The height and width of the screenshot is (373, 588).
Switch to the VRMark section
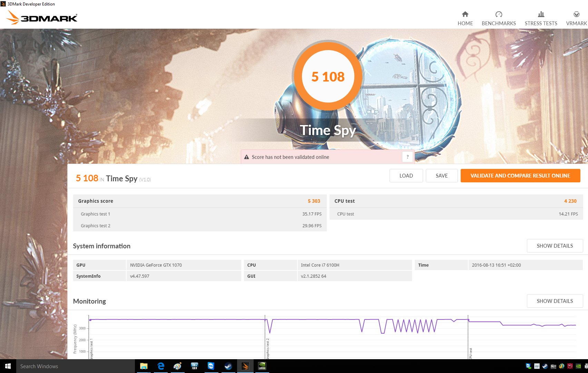click(x=576, y=18)
